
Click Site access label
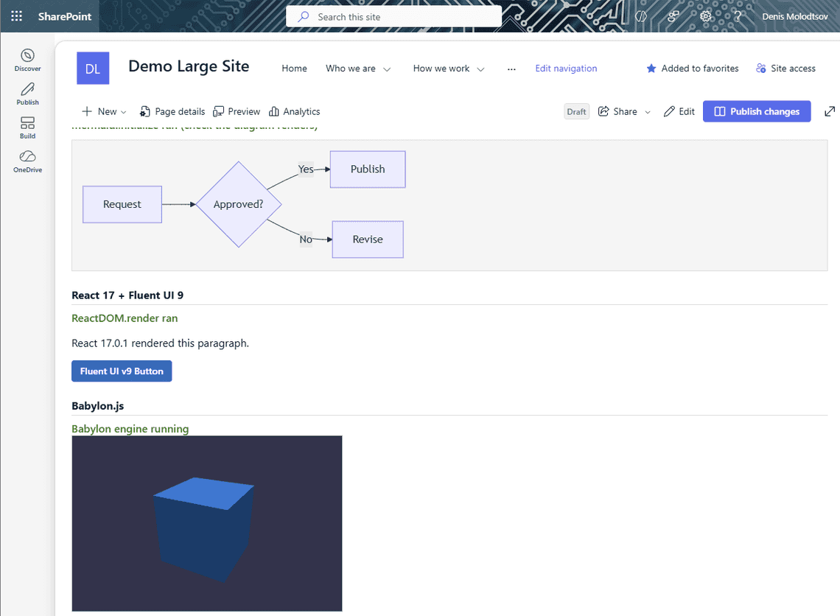(793, 68)
